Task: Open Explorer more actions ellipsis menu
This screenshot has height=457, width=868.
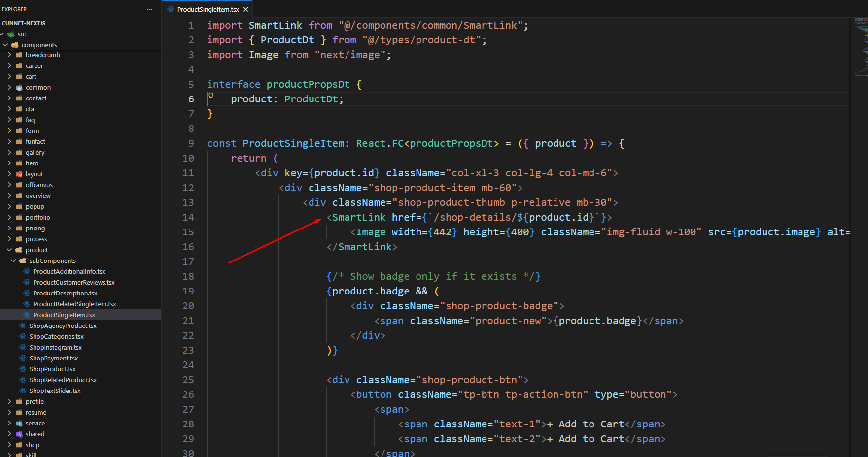Action: (x=149, y=9)
